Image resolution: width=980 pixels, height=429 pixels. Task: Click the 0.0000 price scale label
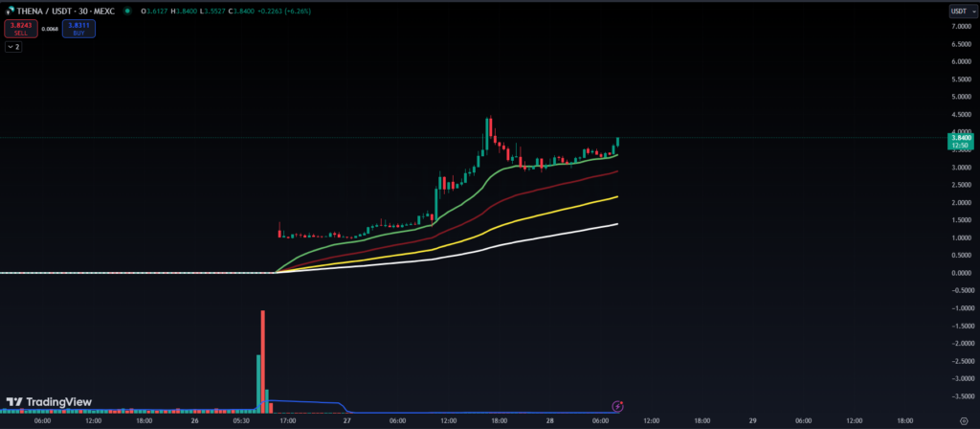point(960,273)
